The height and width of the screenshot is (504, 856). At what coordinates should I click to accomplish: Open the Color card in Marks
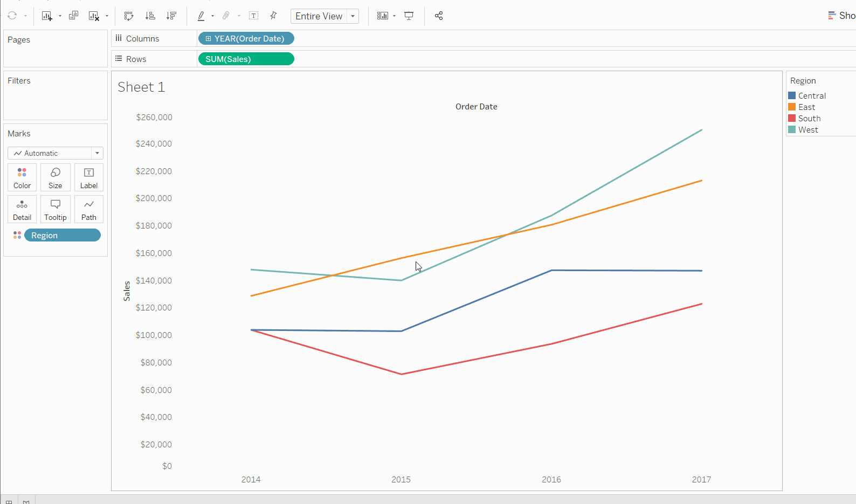tap(22, 177)
